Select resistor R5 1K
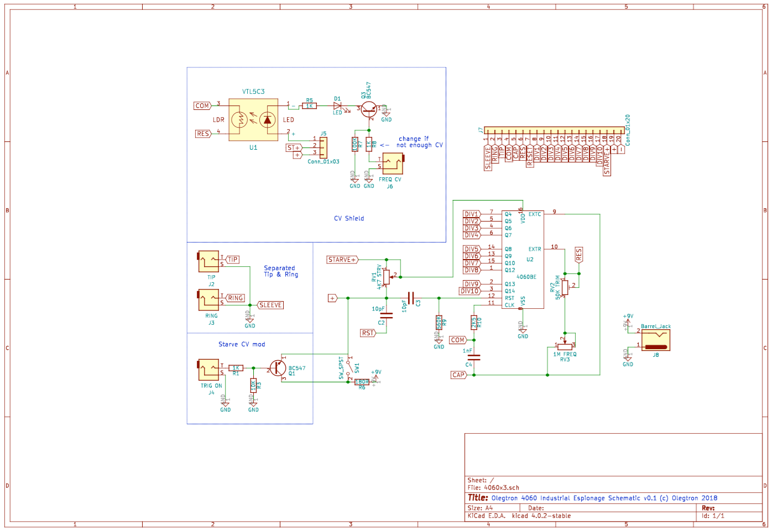The image size is (773, 532). click(x=309, y=106)
